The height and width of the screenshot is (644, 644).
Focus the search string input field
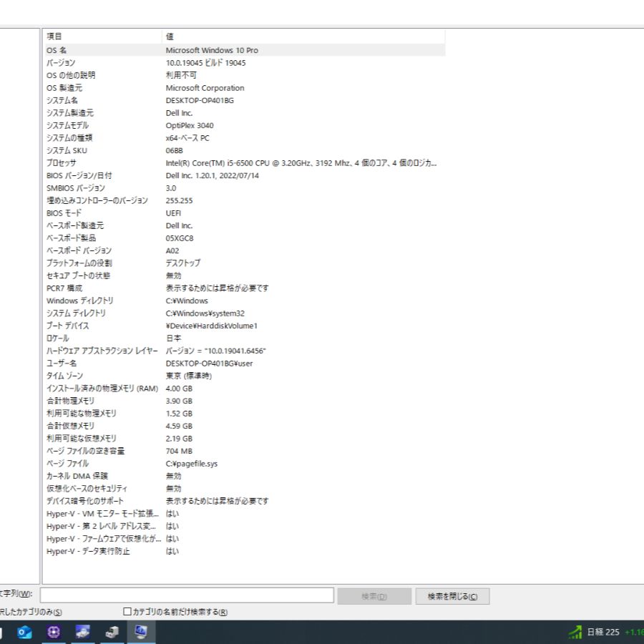[x=187, y=595]
